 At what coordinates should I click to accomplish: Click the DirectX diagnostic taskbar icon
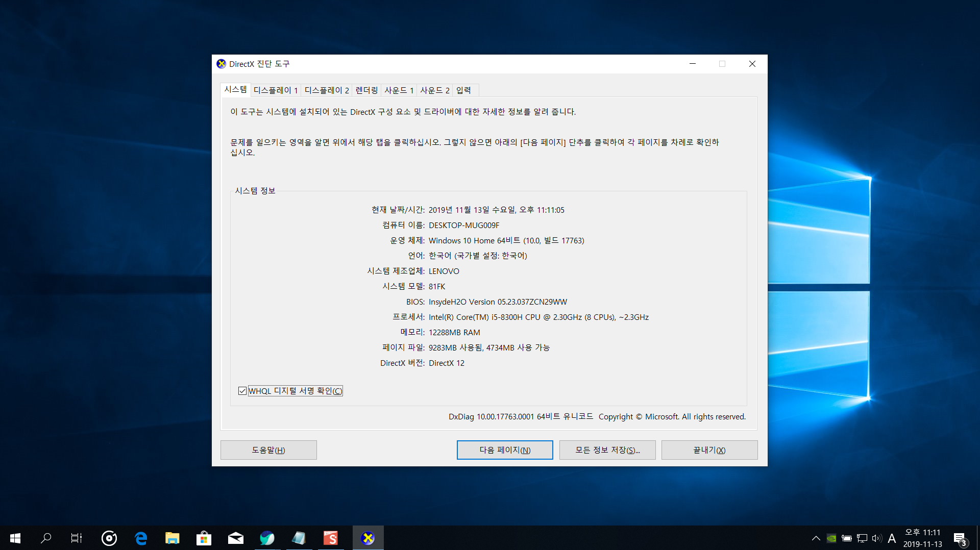[x=368, y=538]
